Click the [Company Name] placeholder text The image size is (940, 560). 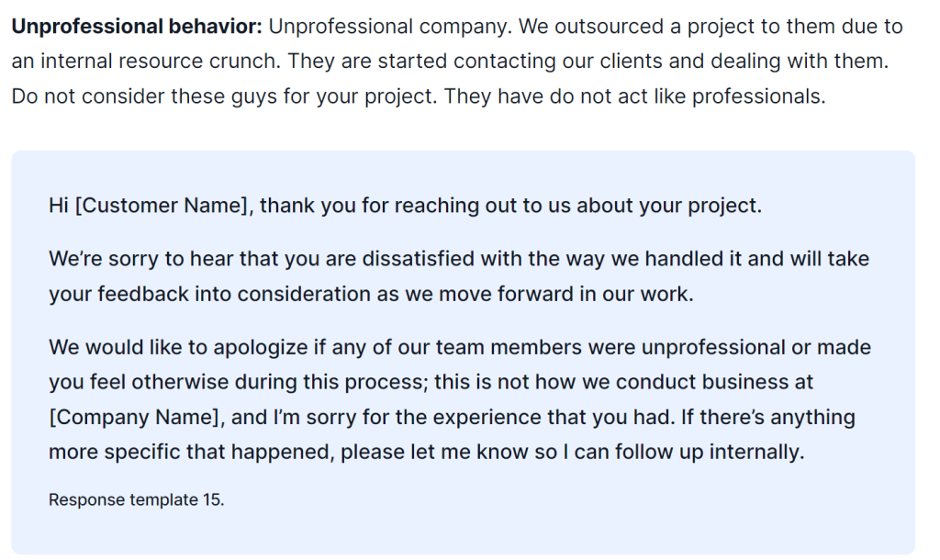(134, 418)
